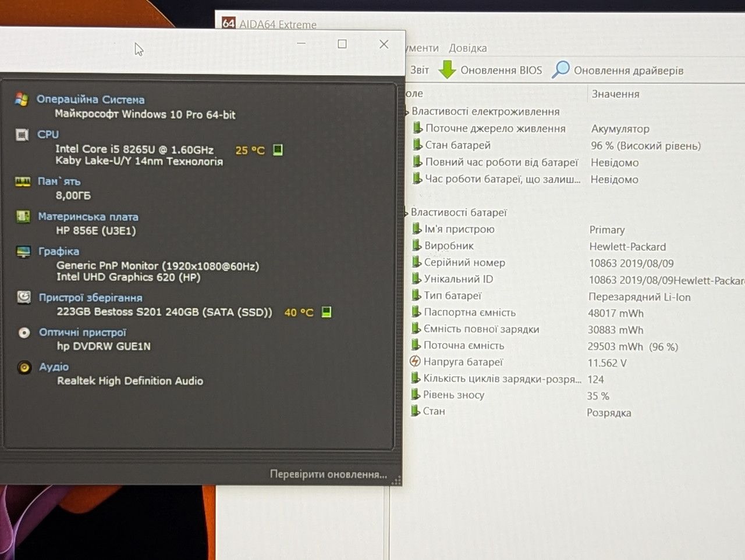
Task: Open the Аудіо section heading
Action: tap(54, 367)
